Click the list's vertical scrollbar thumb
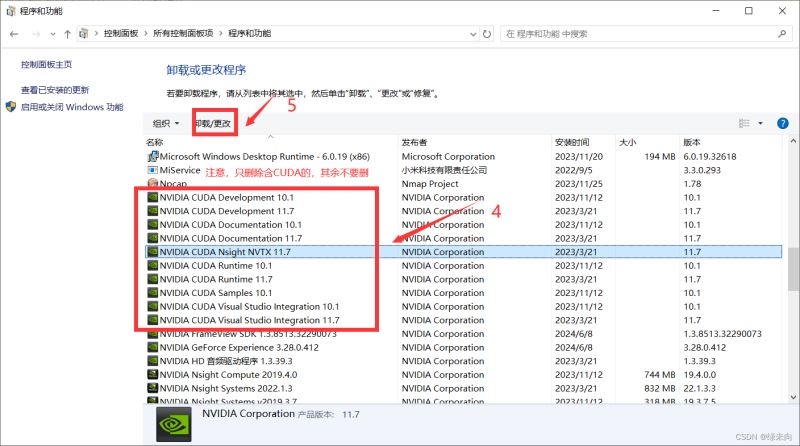Viewport: 800px width, 446px height. click(x=793, y=268)
